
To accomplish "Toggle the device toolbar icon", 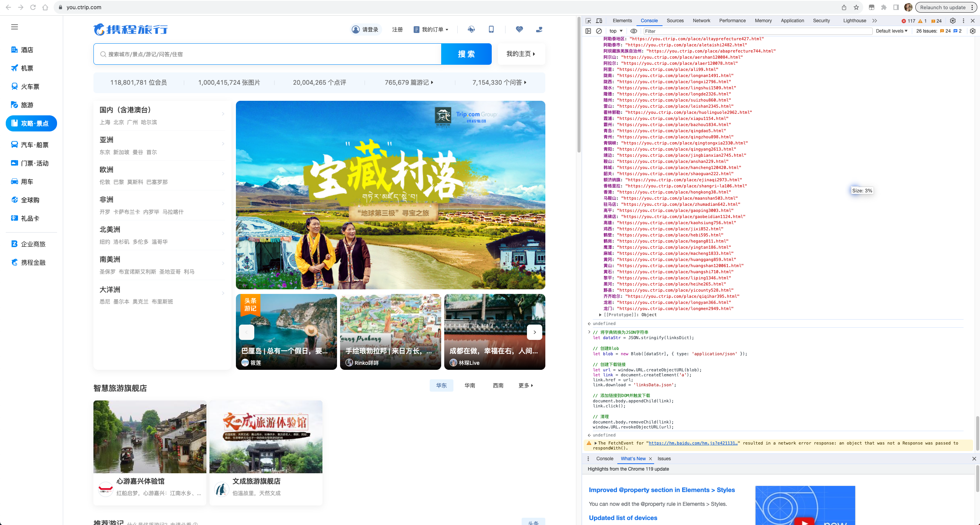I will tap(599, 21).
